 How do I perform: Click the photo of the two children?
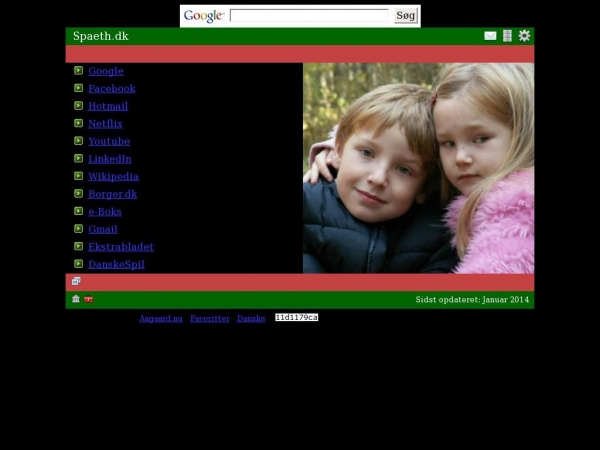[x=418, y=168]
